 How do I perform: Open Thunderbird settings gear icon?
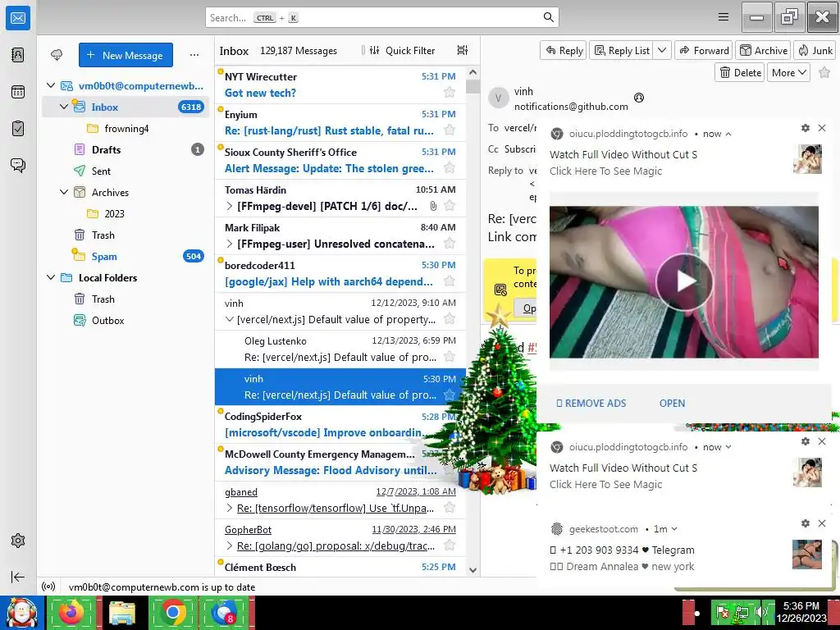click(x=18, y=541)
